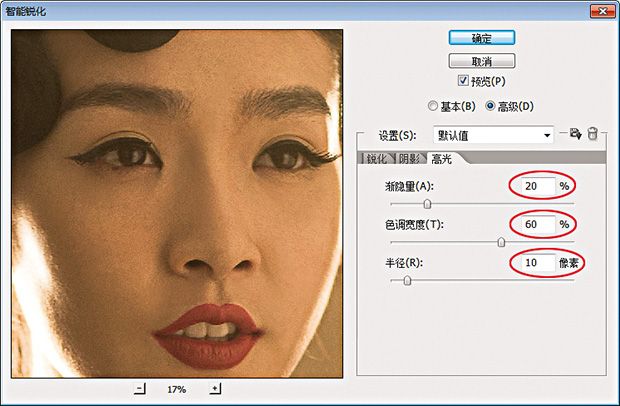Screen dimensions: 620x406
Task: Click the 色调宽度(T) value field
Action: 538,224
